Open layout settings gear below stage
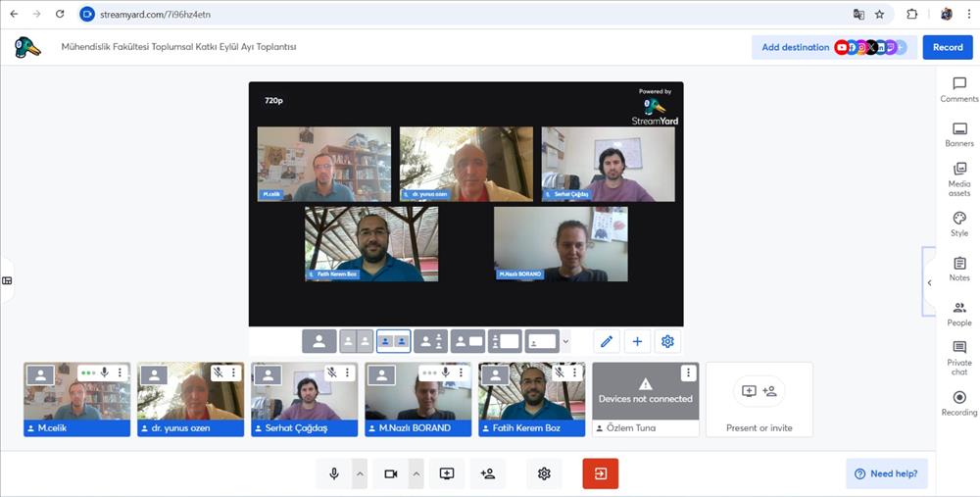 pyautogui.click(x=667, y=341)
